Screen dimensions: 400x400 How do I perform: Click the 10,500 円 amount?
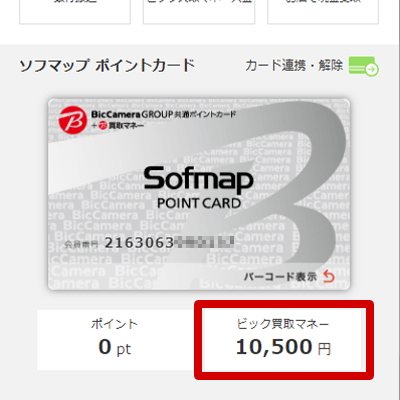tap(283, 347)
